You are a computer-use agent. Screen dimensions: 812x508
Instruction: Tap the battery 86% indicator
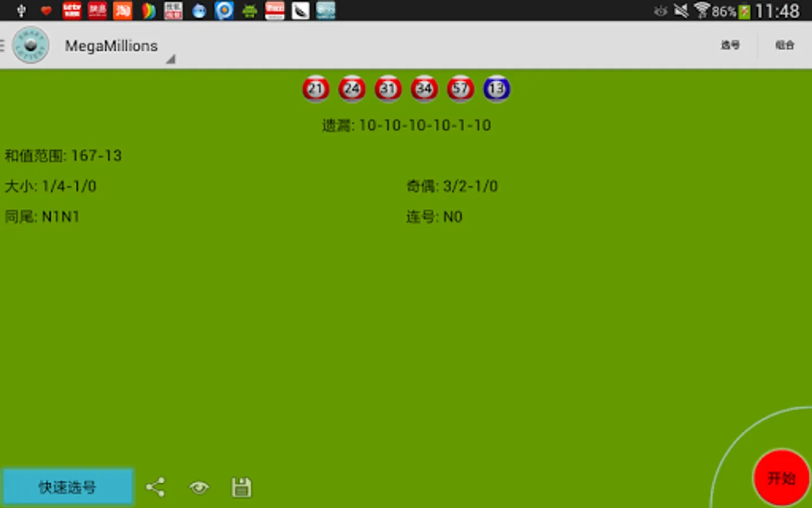point(731,11)
